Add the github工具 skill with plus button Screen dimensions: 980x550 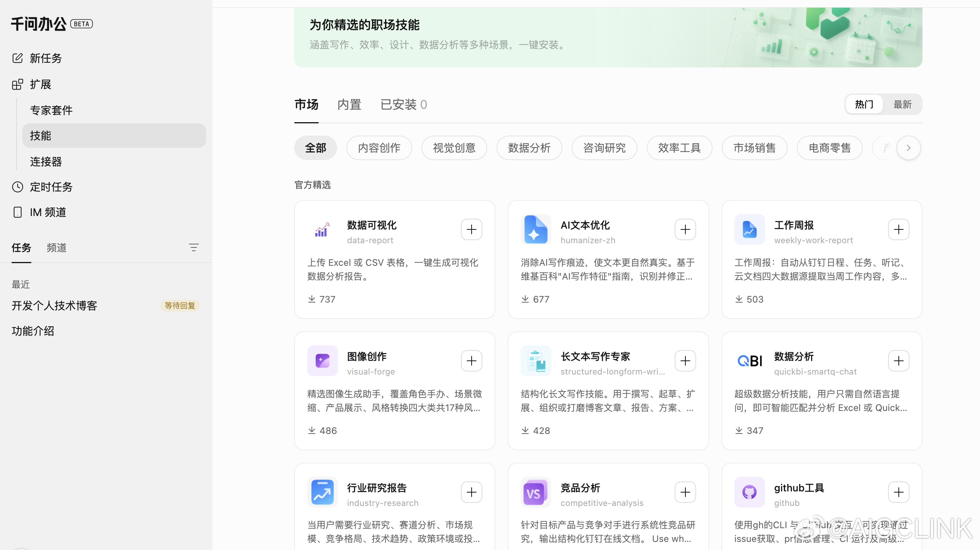(898, 492)
